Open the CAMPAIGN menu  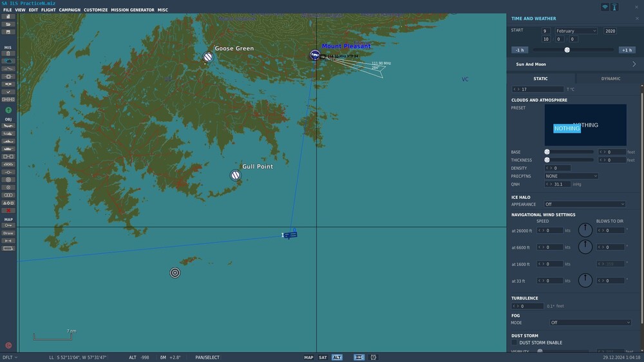pos(70,10)
